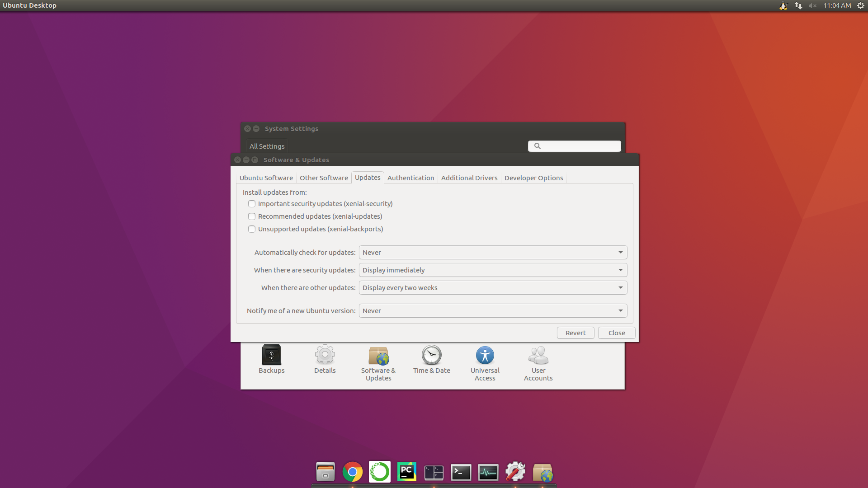
Task: Close the Software & Updates window via titlebar button
Action: tap(237, 160)
